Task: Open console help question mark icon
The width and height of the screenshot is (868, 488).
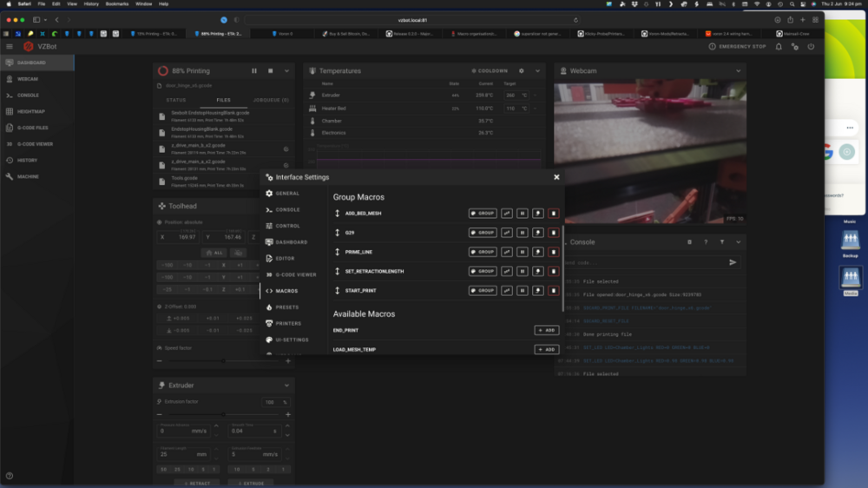Action: point(706,242)
